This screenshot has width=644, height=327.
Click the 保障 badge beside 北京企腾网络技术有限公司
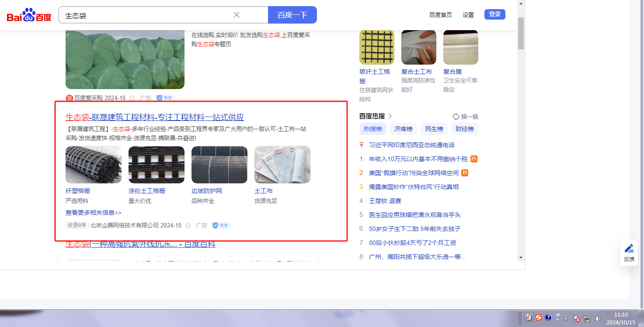tap(221, 225)
